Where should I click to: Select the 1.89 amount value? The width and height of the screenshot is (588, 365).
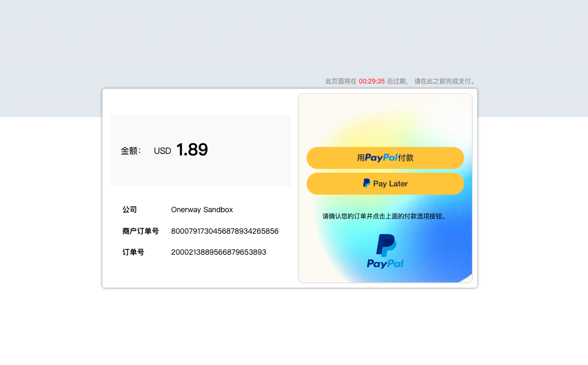click(192, 150)
